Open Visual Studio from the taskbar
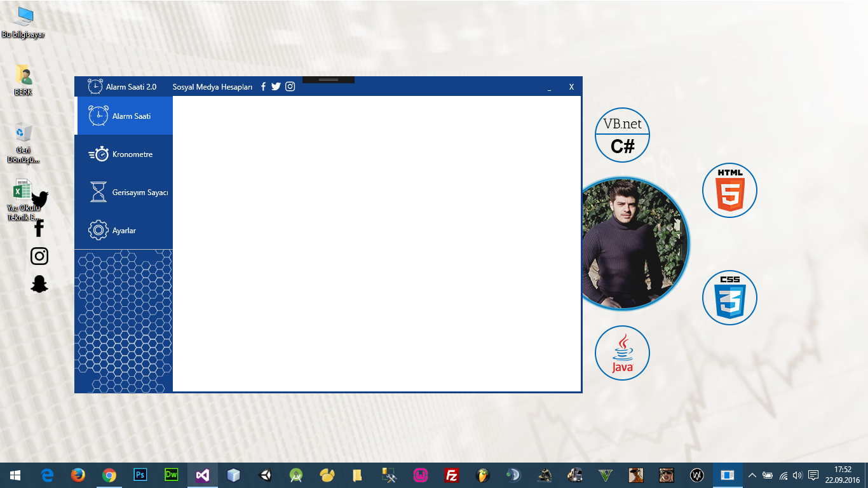The height and width of the screenshot is (488, 868). pos(202,475)
